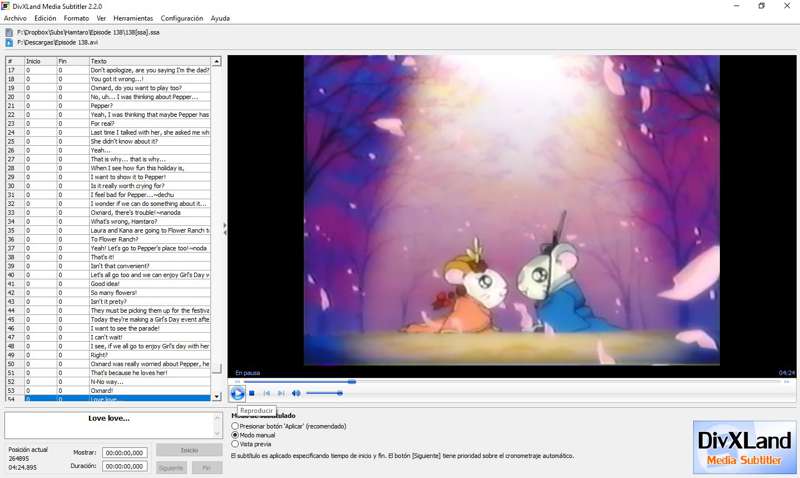Click the subtitle list scroll down arrow
Screen dimensions: 800x478
pos(217,396)
